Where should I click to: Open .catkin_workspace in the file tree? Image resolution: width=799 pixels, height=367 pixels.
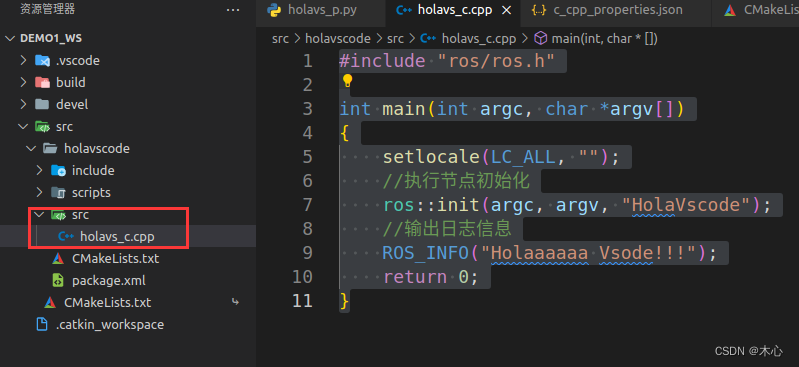coord(128,325)
